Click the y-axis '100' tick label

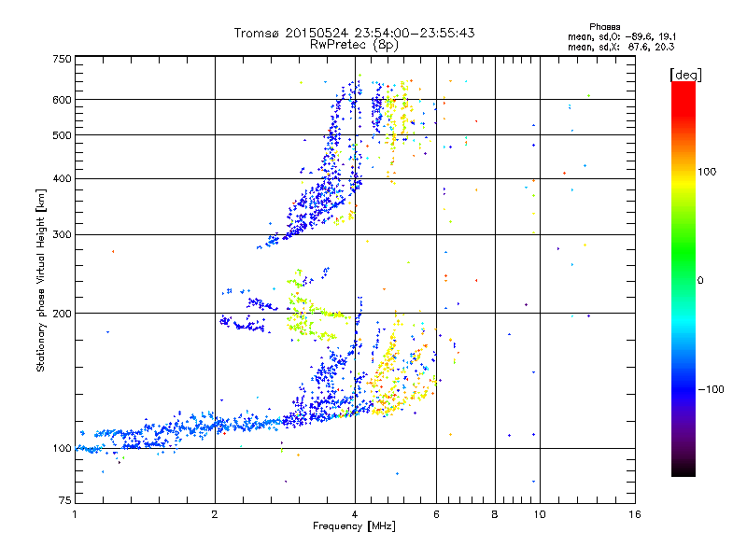62,449
